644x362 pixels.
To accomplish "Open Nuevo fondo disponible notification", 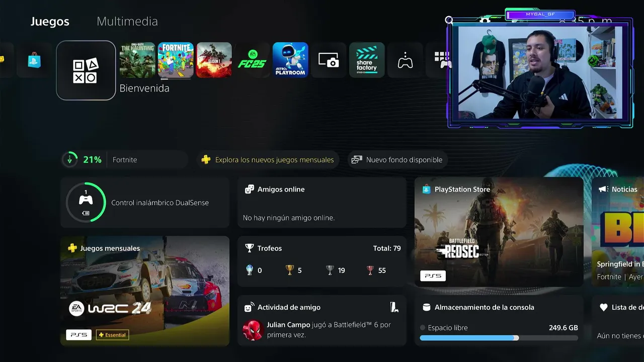I will (397, 160).
